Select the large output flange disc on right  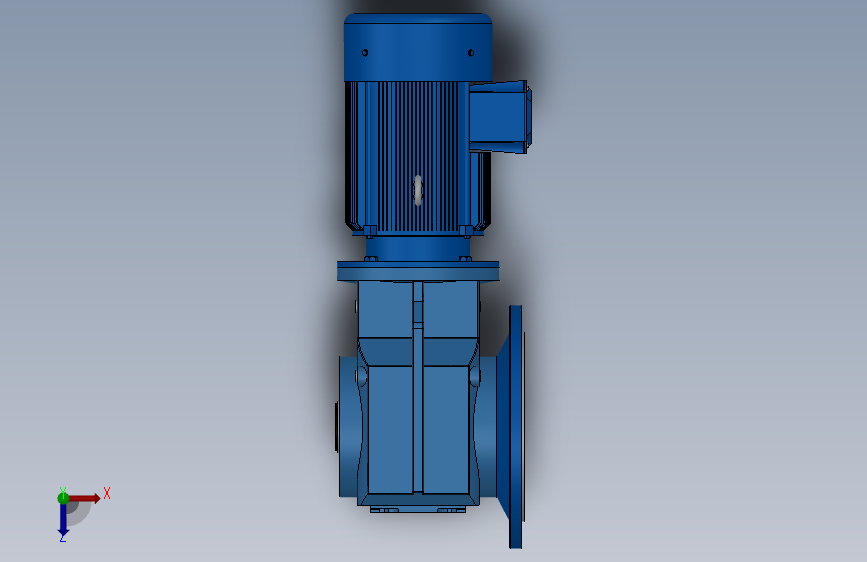515,426
